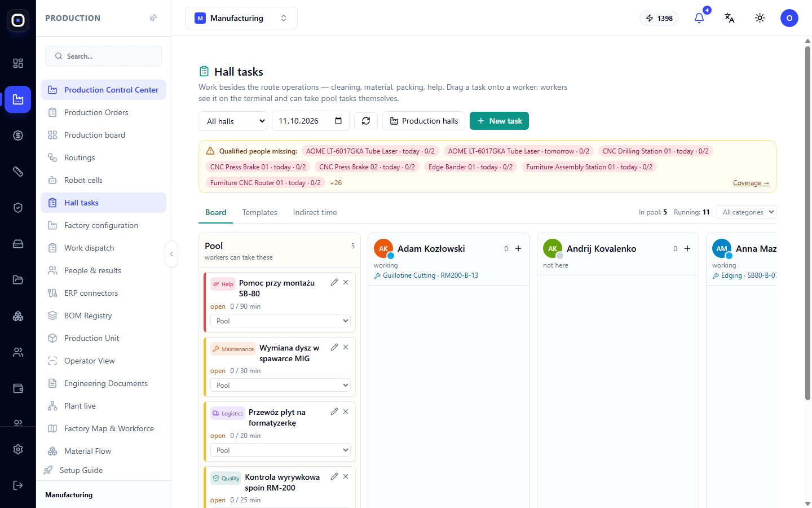Open settings gear in left rail
The height and width of the screenshot is (508, 812).
coord(18,449)
